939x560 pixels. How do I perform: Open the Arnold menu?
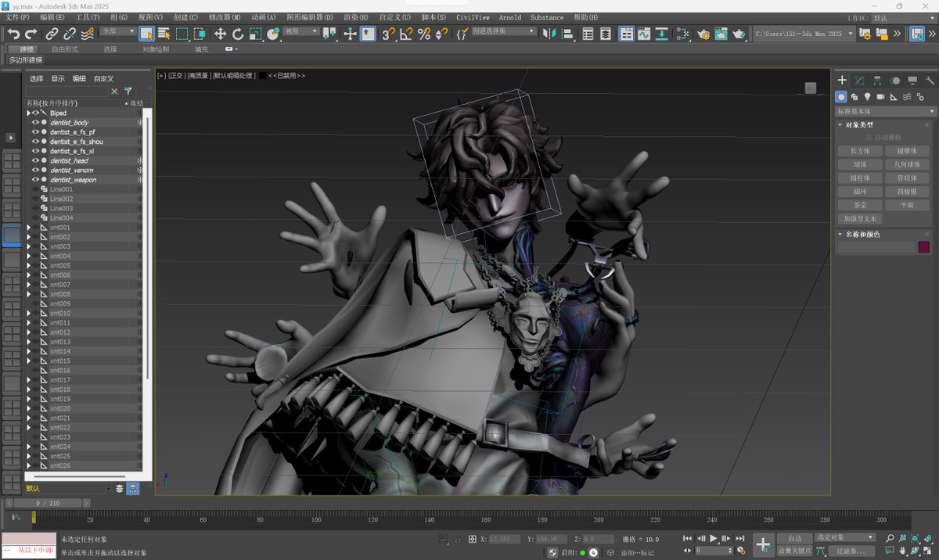point(509,17)
